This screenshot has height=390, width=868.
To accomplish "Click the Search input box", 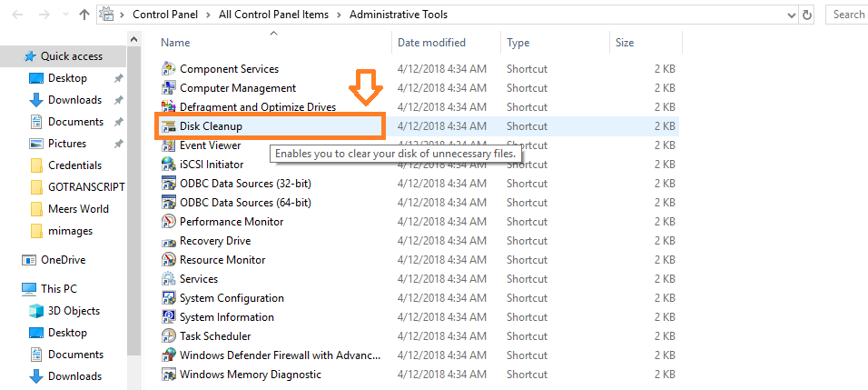I will click(x=847, y=15).
